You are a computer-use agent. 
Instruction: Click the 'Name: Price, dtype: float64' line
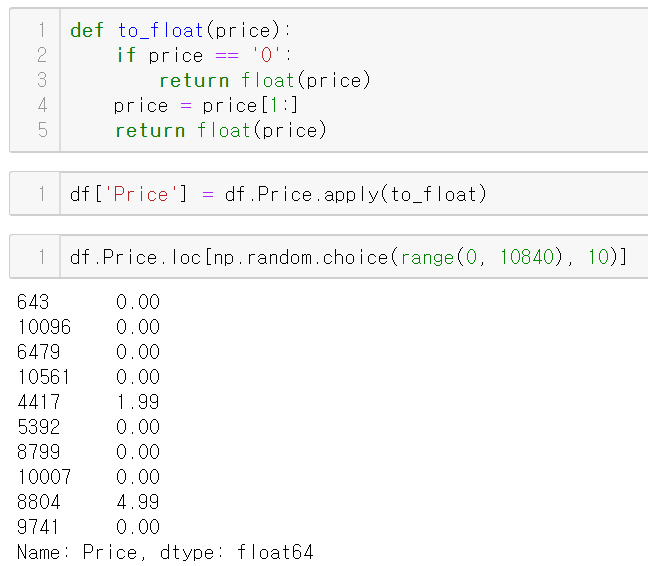pyautogui.click(x=165, y=552)
